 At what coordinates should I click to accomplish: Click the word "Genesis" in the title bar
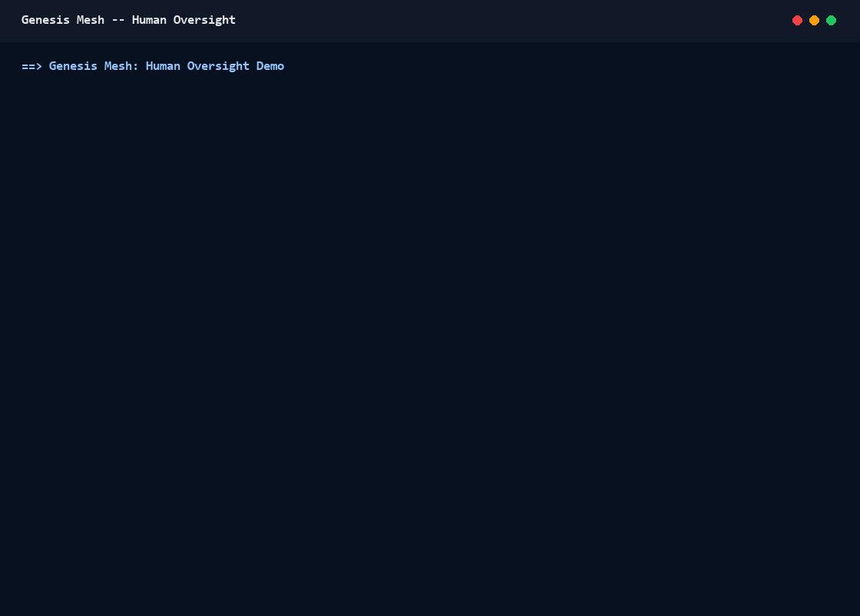pyautogui.click(x=45, y=20)
